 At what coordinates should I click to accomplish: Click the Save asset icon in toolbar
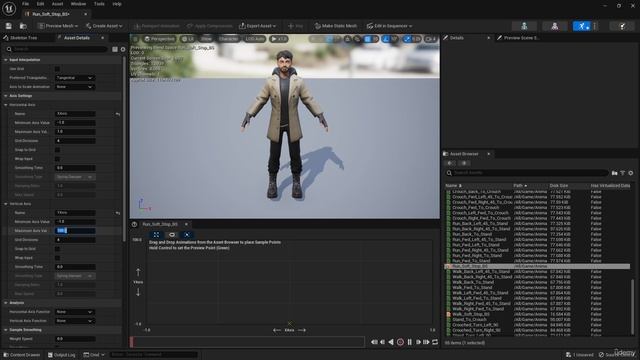9,26
